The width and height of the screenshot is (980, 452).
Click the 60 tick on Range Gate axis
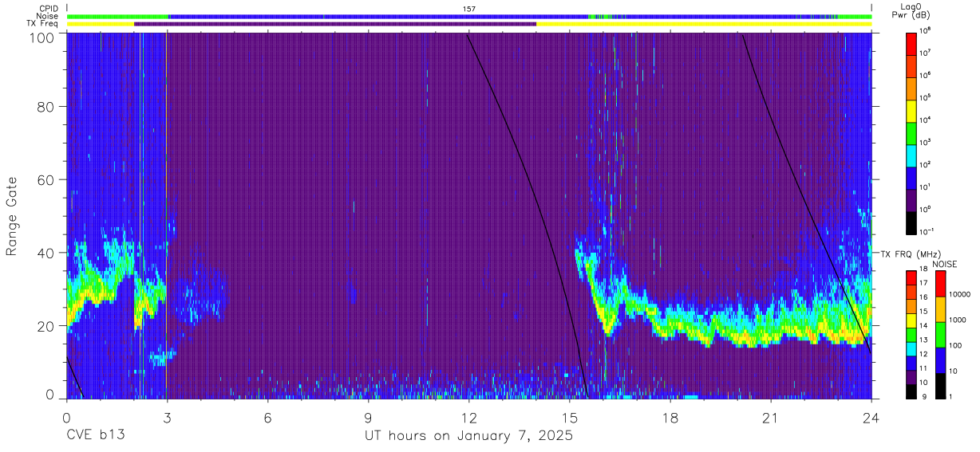point(45,179)
